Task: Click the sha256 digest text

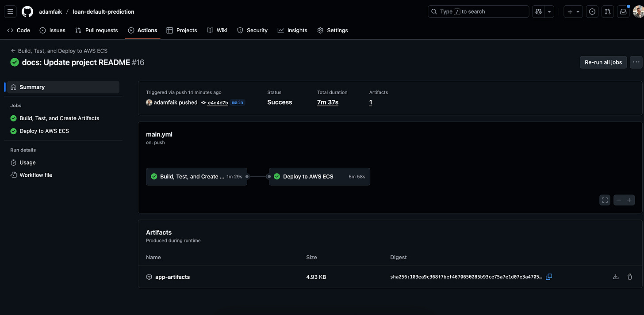Action: point(466,277)
